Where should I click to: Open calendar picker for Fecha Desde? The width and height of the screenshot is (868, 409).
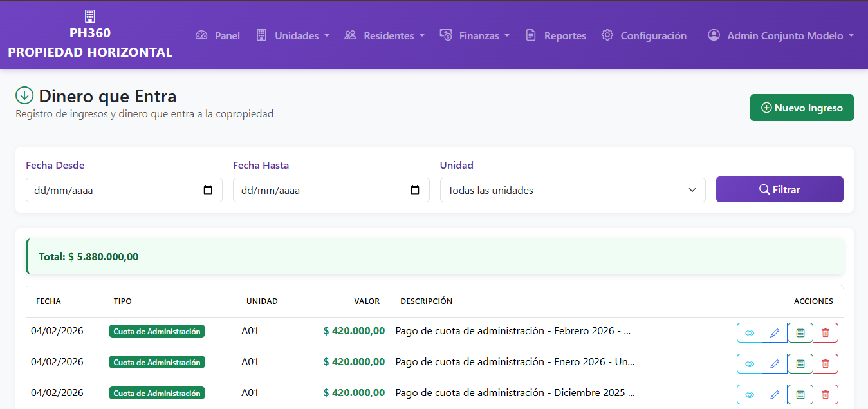[x=208, y=190]
